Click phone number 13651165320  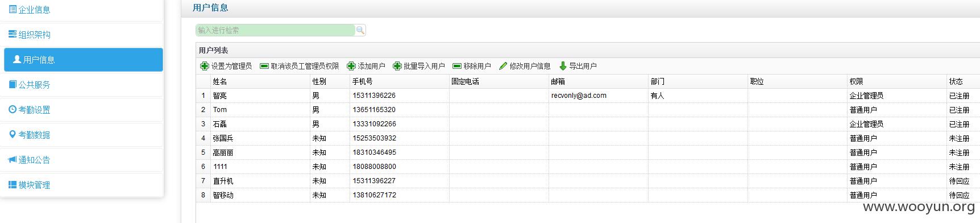point(374,110)
